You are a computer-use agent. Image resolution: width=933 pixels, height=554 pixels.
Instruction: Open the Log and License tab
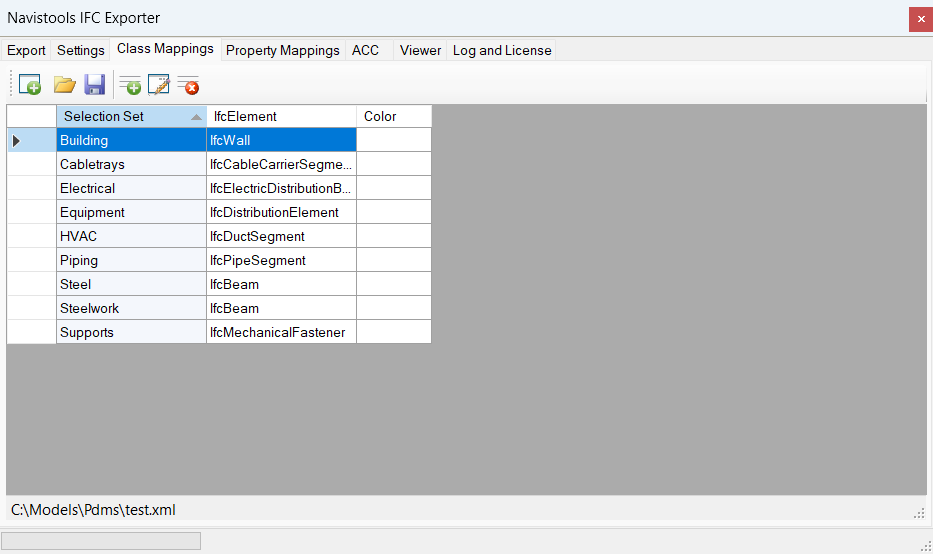[x=502, y=50]
